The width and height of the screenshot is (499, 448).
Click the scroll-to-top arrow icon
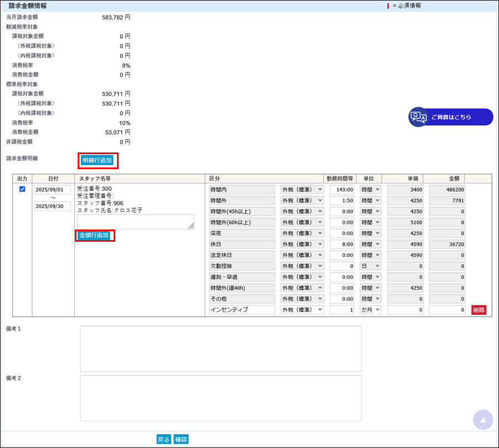pos(483,420)
